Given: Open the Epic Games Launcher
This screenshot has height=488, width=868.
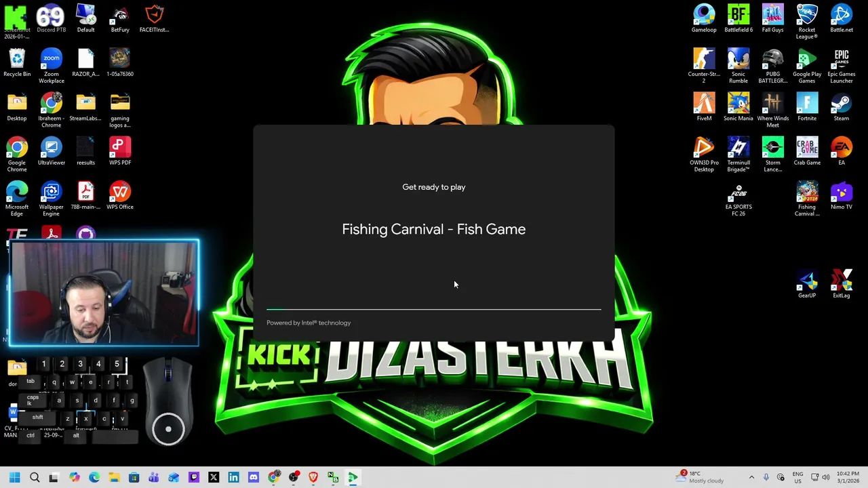Looking at the screenshot, I should 842,66.
